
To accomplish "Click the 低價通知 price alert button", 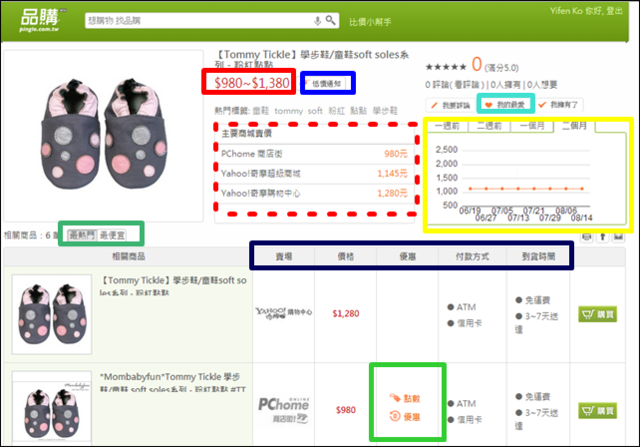I will 325,83.
